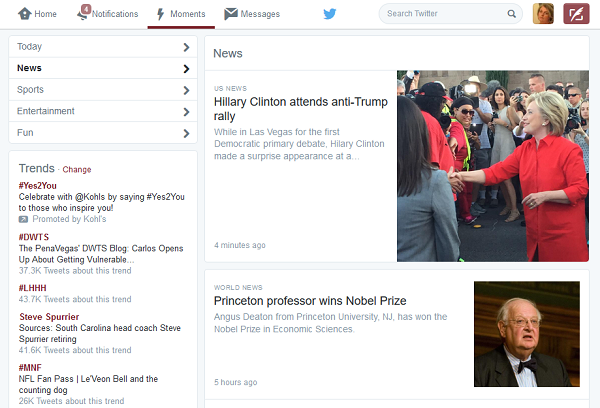Image resolution: width=600 pixels, height=408 pixels.
Task: Click the chevron next to Fun
Action: (186, 133)
